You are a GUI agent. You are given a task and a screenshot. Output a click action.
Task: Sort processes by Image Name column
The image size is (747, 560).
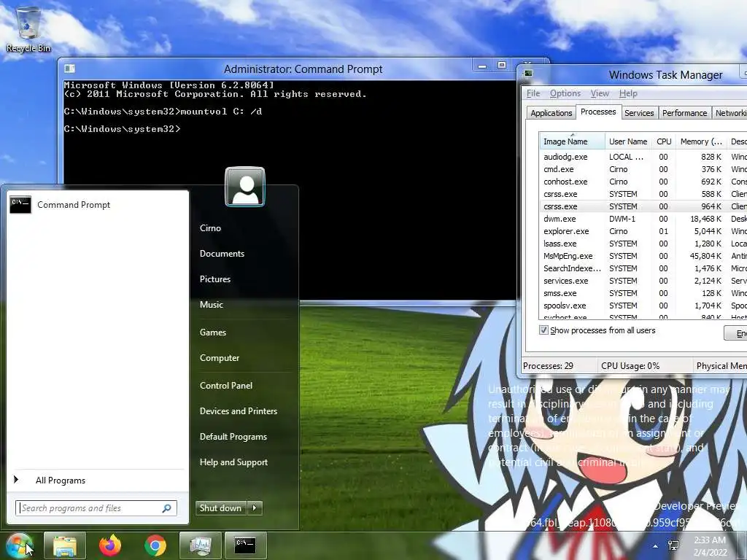[572, 141]
